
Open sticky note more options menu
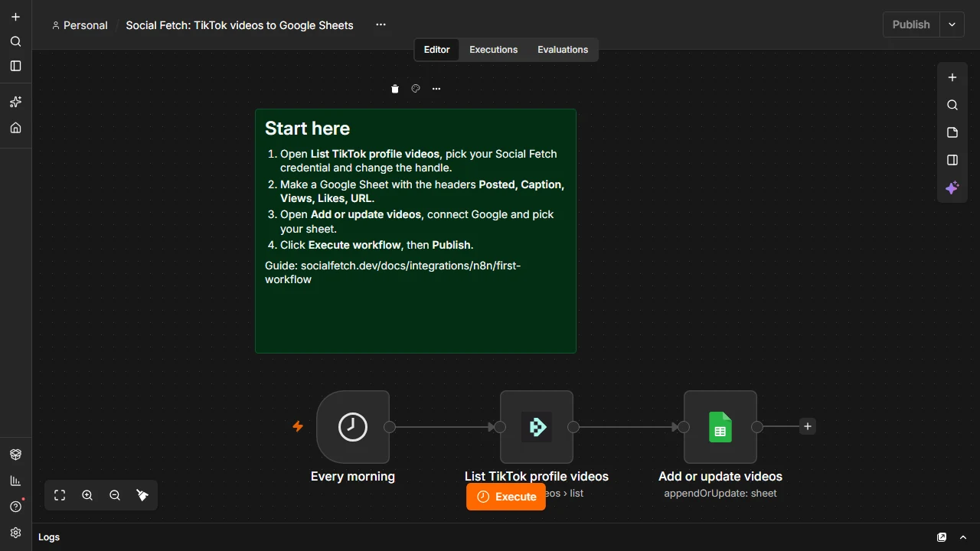tap(436, 89)
